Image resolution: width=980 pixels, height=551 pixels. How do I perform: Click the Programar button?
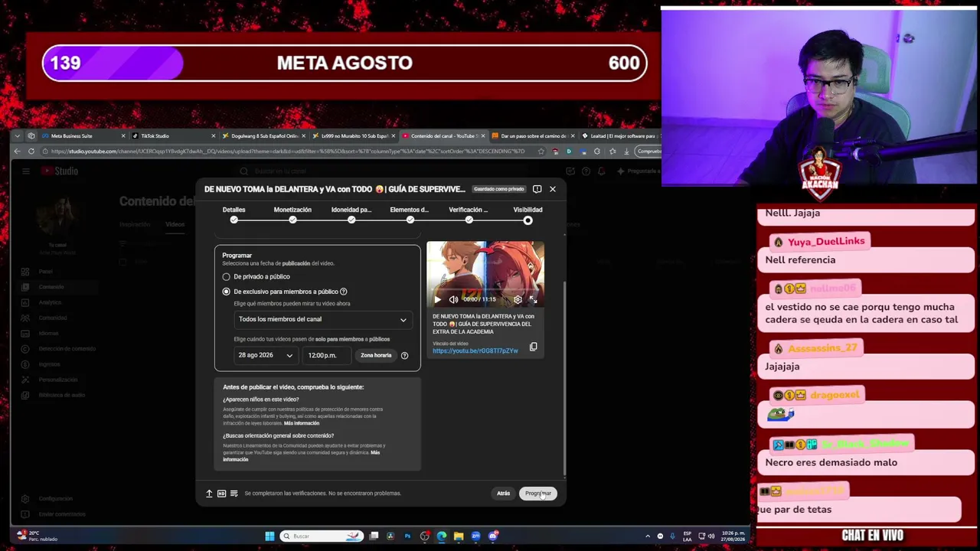(538, 494)
